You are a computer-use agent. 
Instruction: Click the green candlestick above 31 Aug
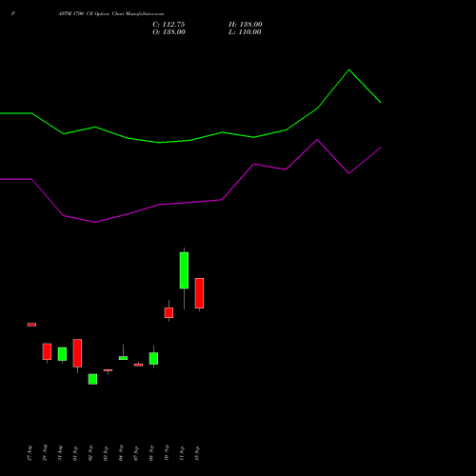click(x=62, y=354)
